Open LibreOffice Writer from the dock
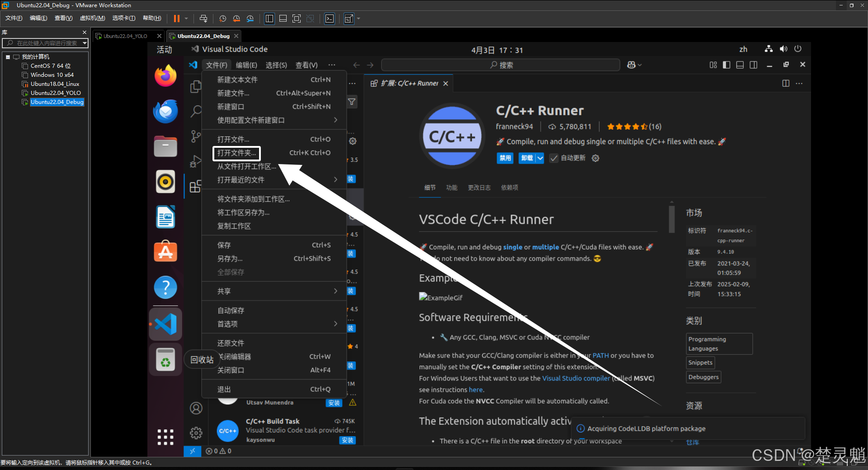The height and width of the screenshot is (470, 868). [165, 217]
